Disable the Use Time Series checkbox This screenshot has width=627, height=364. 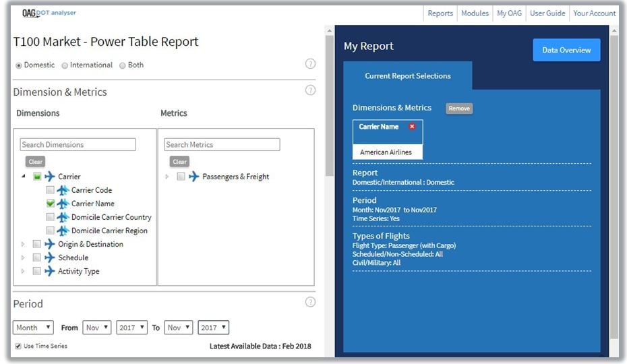(x=18, y=346)
